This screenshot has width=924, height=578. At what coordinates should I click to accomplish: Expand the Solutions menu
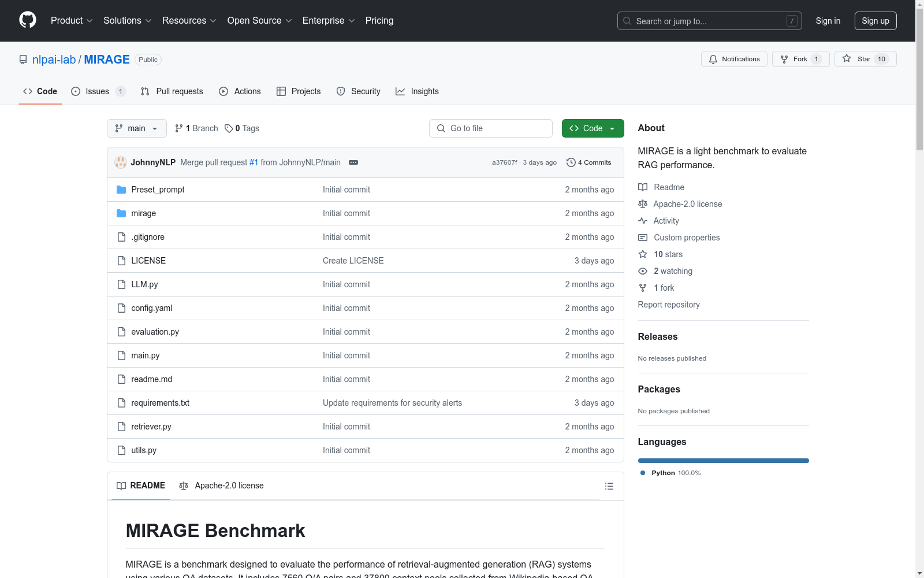(x=128, y=21)
